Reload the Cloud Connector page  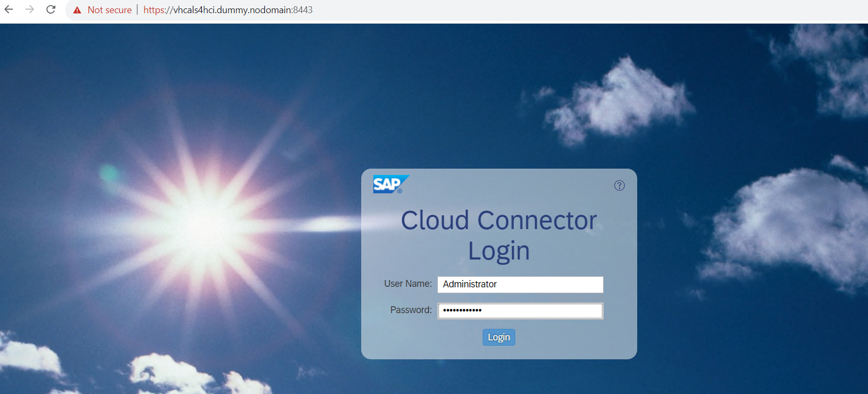click(51, 9)
